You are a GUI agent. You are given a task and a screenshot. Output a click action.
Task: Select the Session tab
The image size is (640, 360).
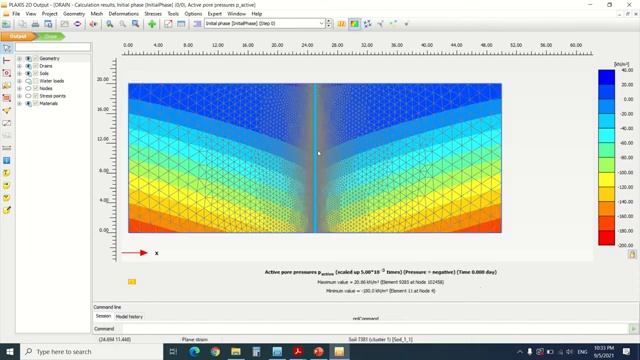click(x=103, y=316)
